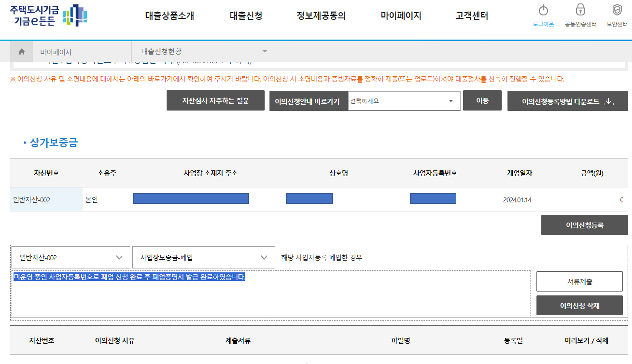The height and width of the screenshot is (364, 632).
Task: Click the 주택도시기금 기금e든든 logo
Action: [x=49, y=15]
